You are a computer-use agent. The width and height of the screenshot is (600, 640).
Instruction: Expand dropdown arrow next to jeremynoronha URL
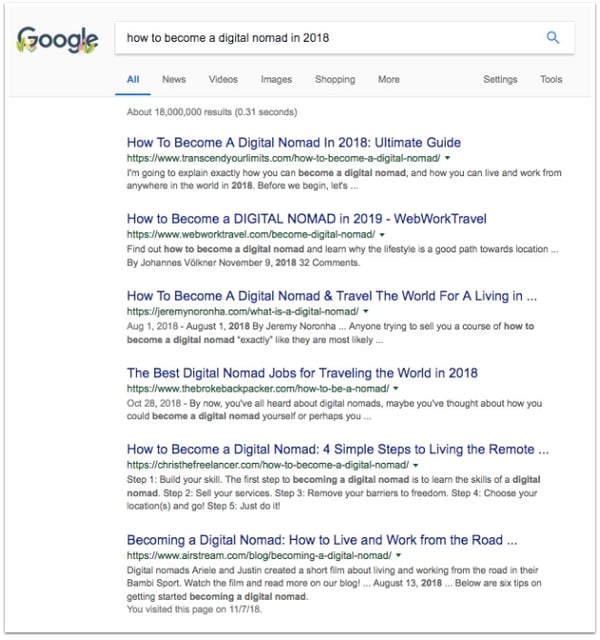click(x=366, y=311)
